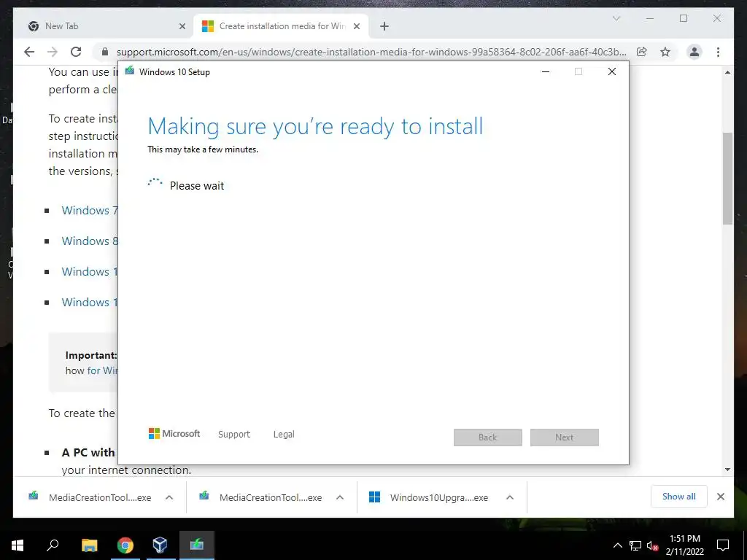This screenshot has height=560, width=747.
Task: Click scrollbar up arrow on page
Action: click(727, 72)
